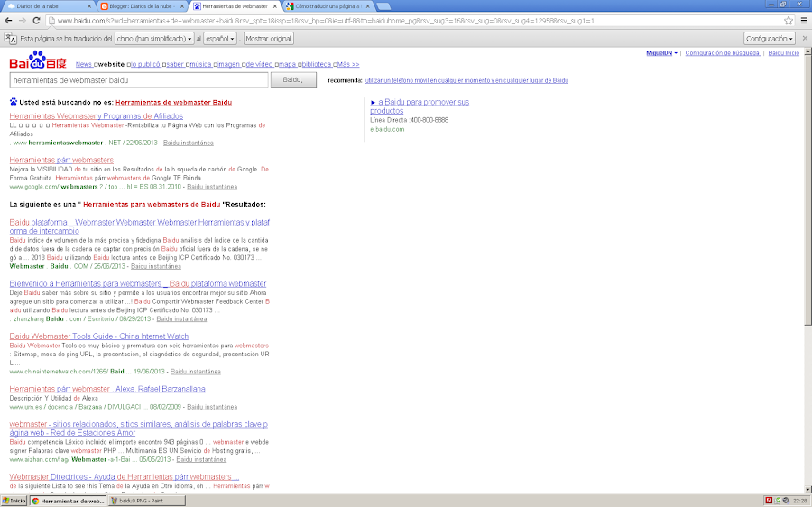The width and height of the screenshot is (812, 507).
Task: Open the Chrome menu icon
Action: pos(804,21)
